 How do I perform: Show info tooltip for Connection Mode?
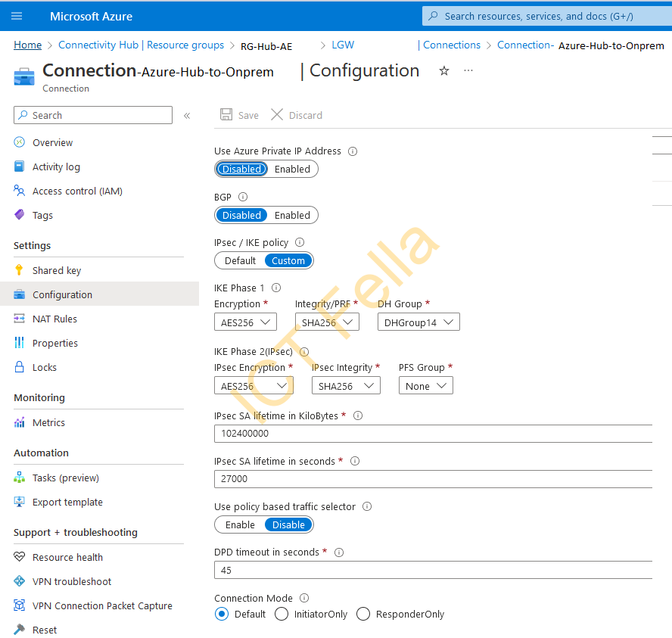304,598
